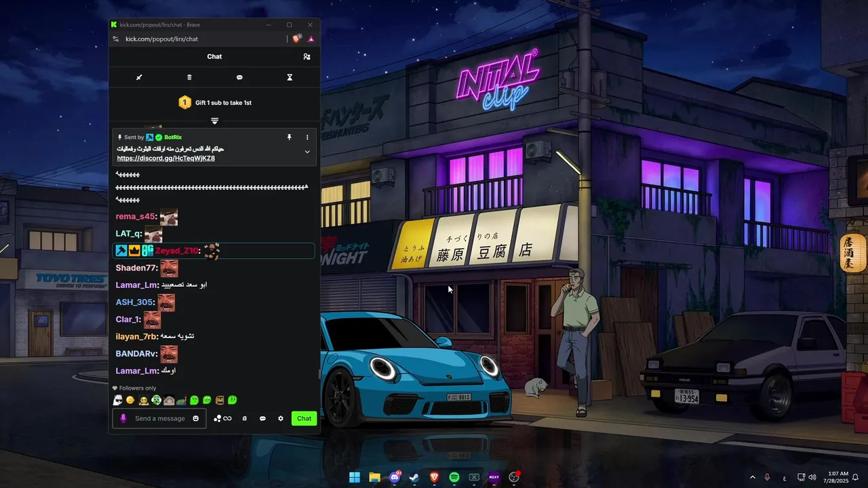Click the Brave Shields lion icon
This screenshot has height=488, width=868.
pos(297,39)
